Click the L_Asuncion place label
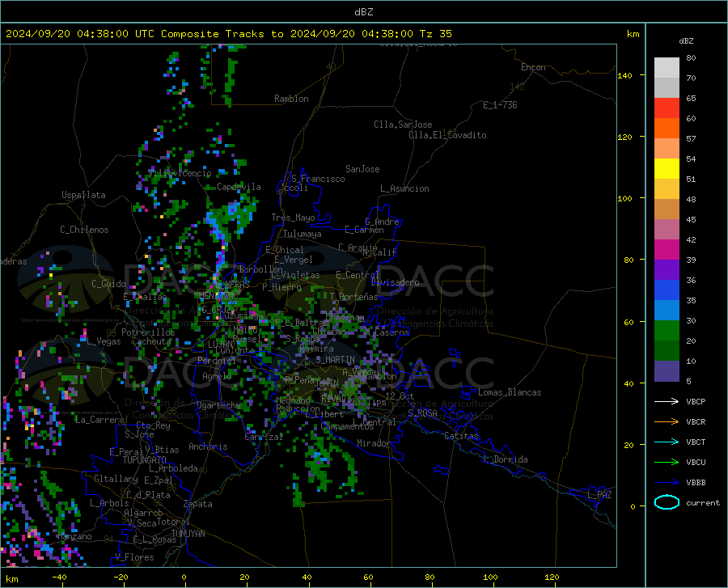Image resolution: width=728 pixels, height=588 pixels. tap(404, 188)
